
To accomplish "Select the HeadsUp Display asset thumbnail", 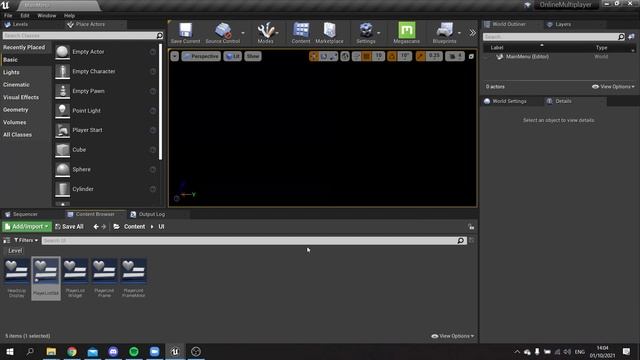I will [x=17, y=270].
